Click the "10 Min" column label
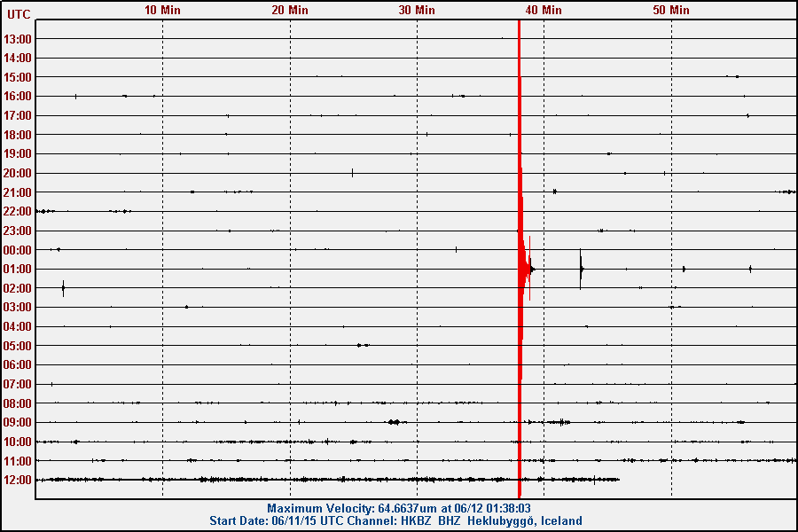This screenshot has height=532, width=798. coord(162,10)
